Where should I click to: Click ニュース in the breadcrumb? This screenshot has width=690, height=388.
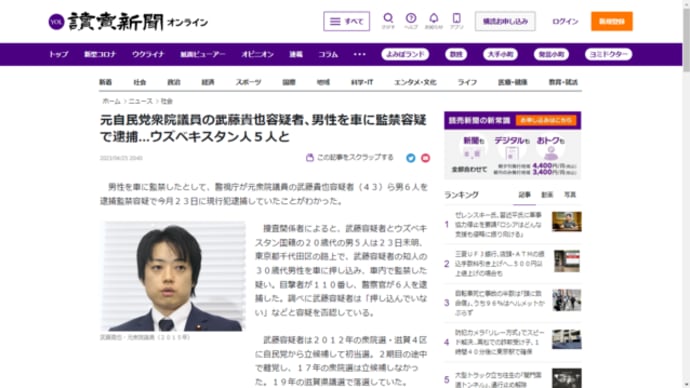pos(140,101)
